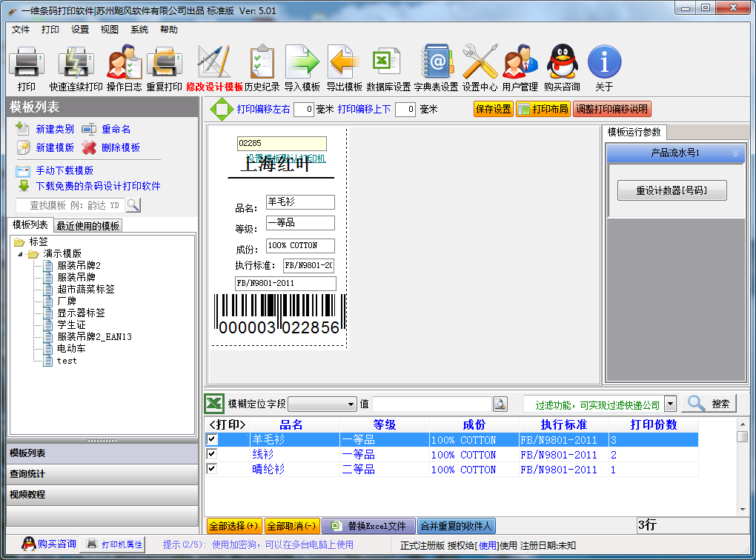Screen dimensions: 756x560
Task: Open the 模糊定位字段 dropdown
Action: point(322,404)
